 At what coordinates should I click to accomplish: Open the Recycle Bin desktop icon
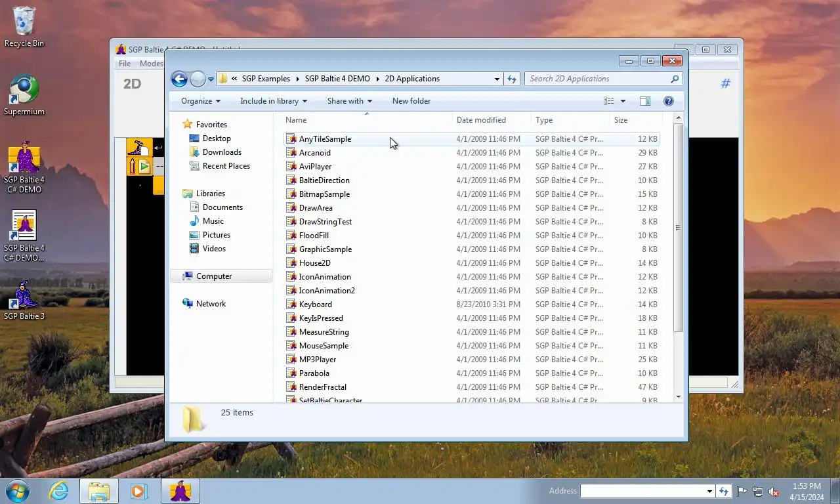[x=24, y=26]
